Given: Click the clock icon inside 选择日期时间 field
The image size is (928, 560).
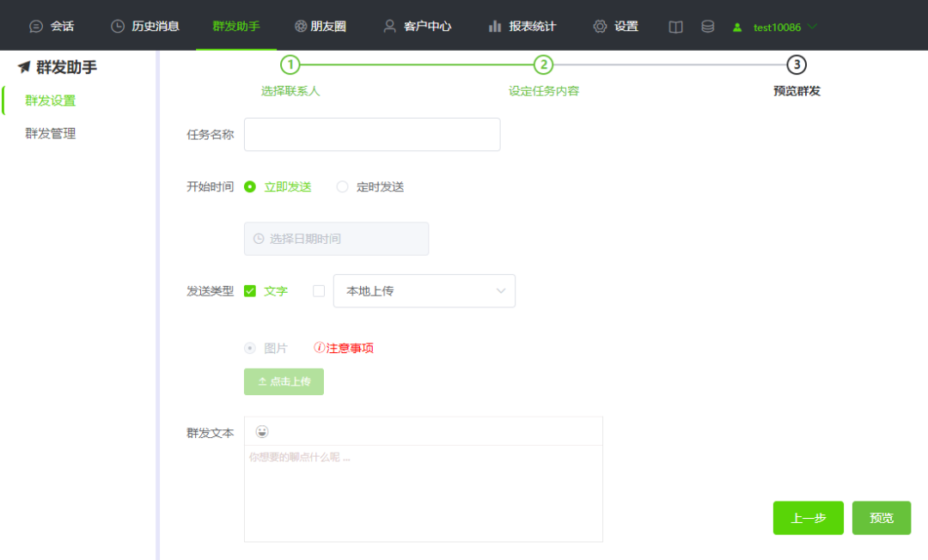Looking at the screenshot, I should [x=257, y=238].
